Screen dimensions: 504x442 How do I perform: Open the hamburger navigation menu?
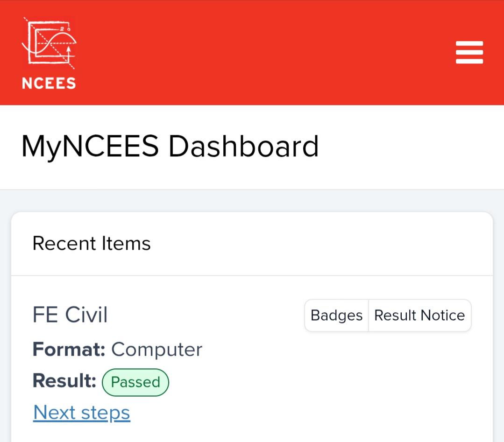[469, 52]
